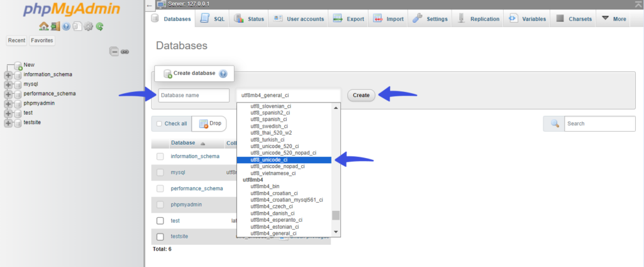This screenshot has width=644, height=267.
Task: Click into the Database name field
Action: tap(194, 95)
